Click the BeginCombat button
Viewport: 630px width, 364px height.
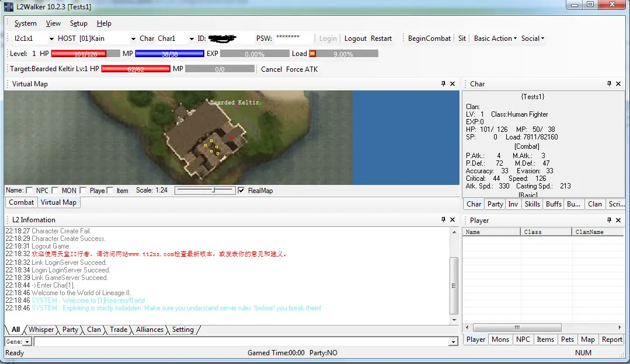[429, 38]
